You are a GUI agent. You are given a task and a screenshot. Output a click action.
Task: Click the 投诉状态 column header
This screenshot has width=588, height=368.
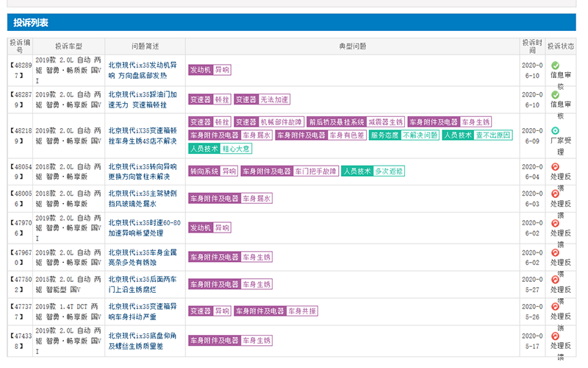pos(560,46)
